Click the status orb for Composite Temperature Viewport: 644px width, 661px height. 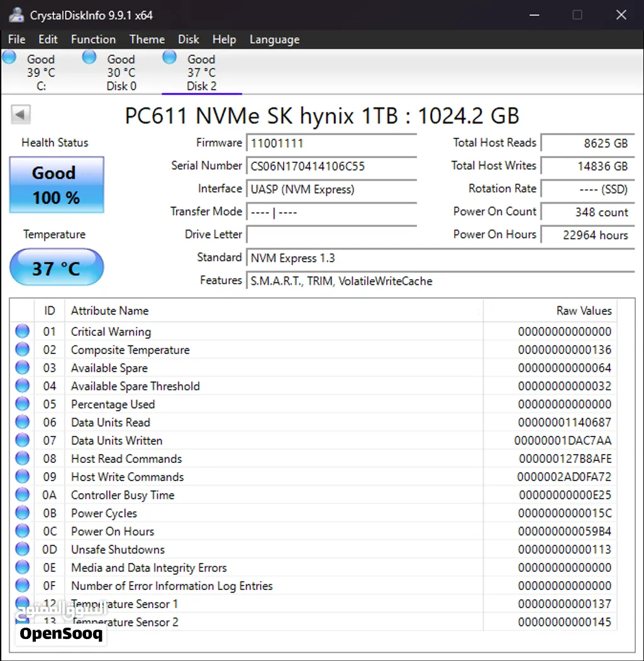pos(23,350)
